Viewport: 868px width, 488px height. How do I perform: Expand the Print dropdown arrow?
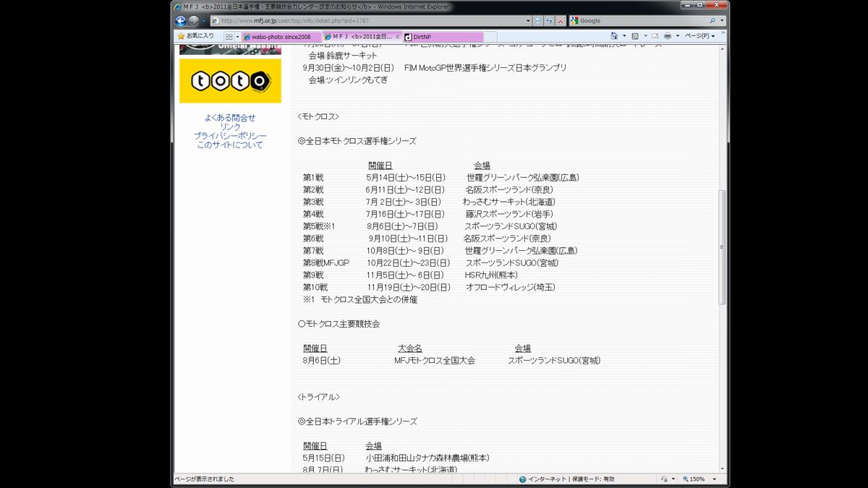click(677, 35)
